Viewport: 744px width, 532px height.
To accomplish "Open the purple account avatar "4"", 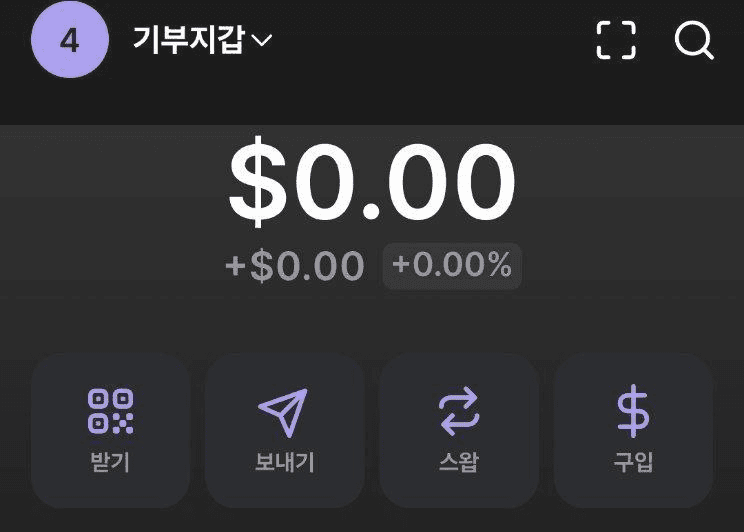I will click(70, 39).
